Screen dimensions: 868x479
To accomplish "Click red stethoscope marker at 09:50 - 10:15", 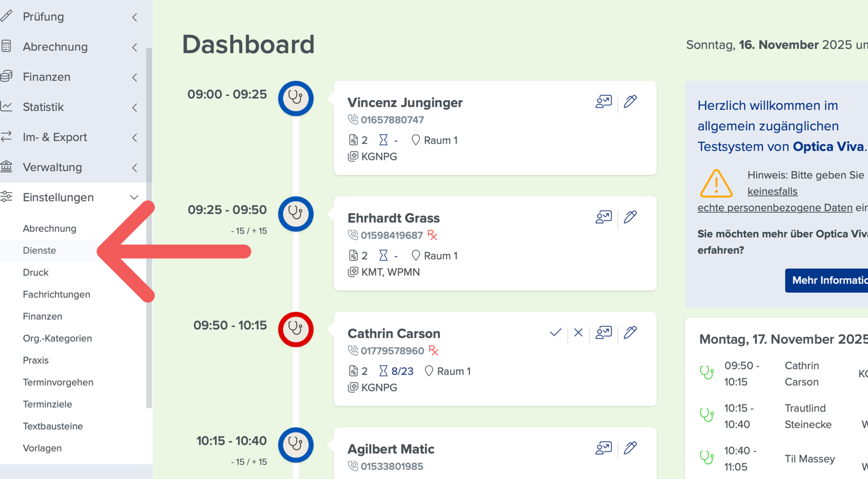I will coord(296,329).
